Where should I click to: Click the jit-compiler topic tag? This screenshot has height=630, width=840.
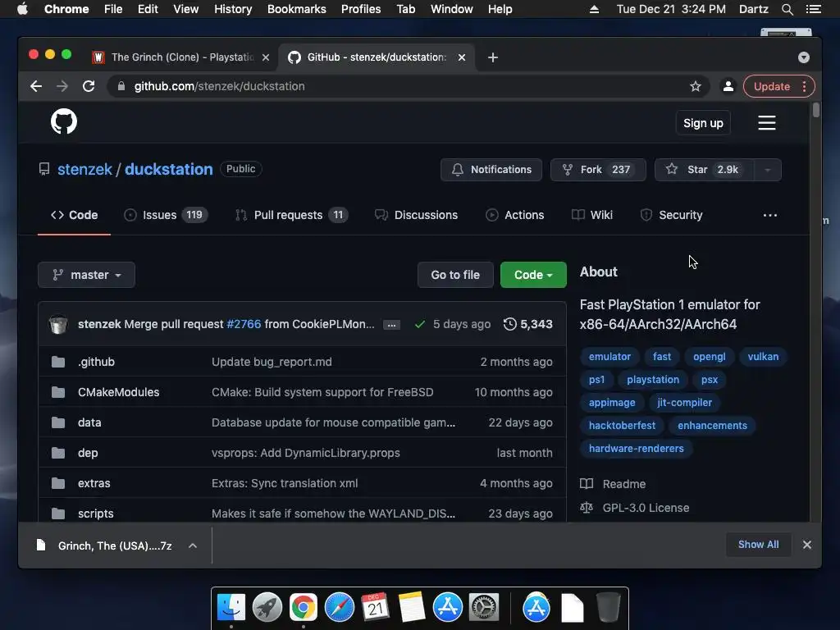pyautogui.click(x=684, y=403)
